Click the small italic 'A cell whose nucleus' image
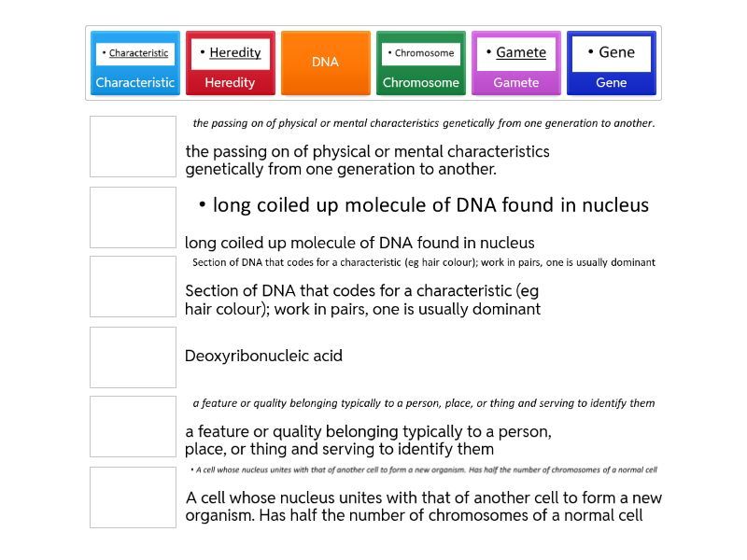The height and width of the screenshot is (560, 747). pos(423,469)
